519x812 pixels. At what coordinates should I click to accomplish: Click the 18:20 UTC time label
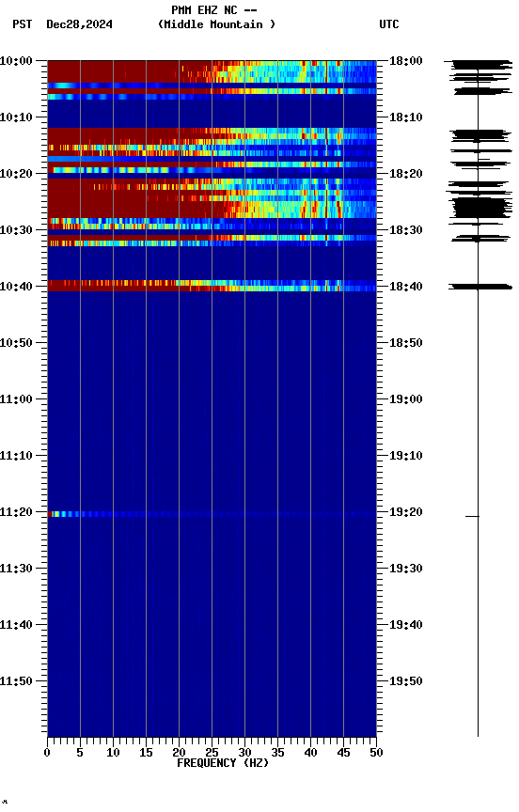[x=406, y=174]
